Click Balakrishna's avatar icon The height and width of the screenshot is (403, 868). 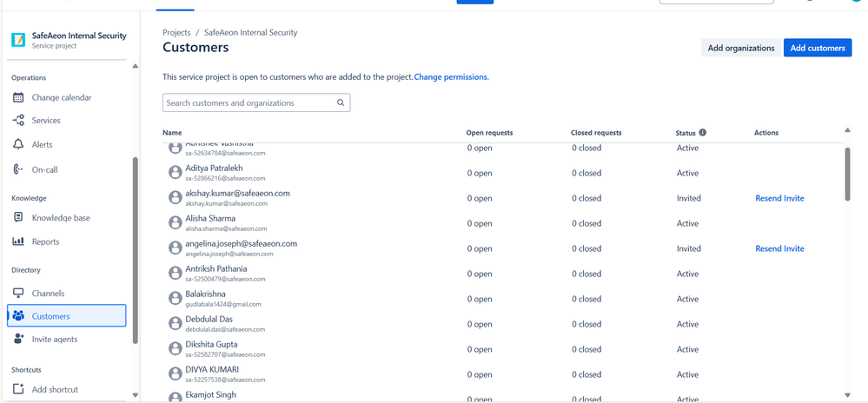[x=176, y=299]
